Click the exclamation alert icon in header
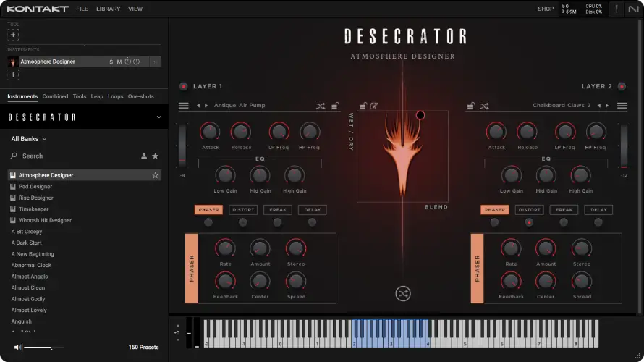Image resolution: width=644 pixels, height=362 pixels. [x=617, y=9]
